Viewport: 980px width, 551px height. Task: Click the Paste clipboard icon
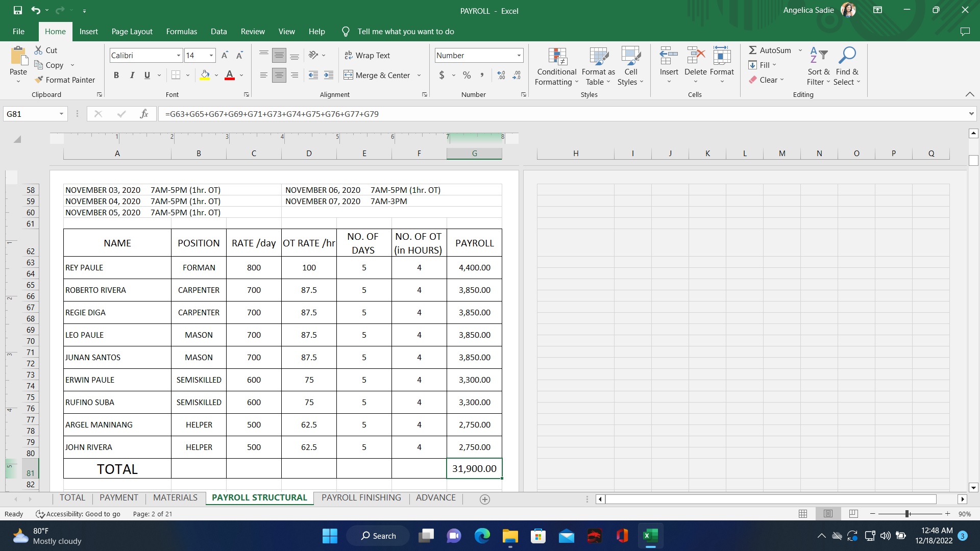pos(18,56)
